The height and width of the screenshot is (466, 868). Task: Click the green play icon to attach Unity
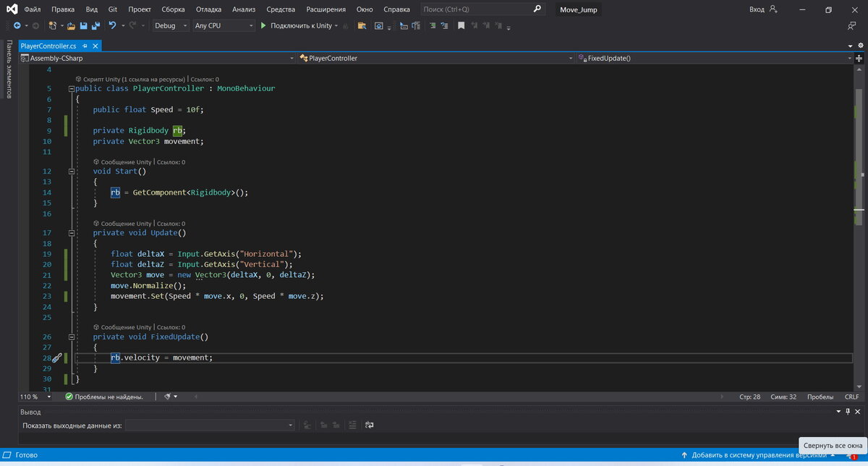263,25
